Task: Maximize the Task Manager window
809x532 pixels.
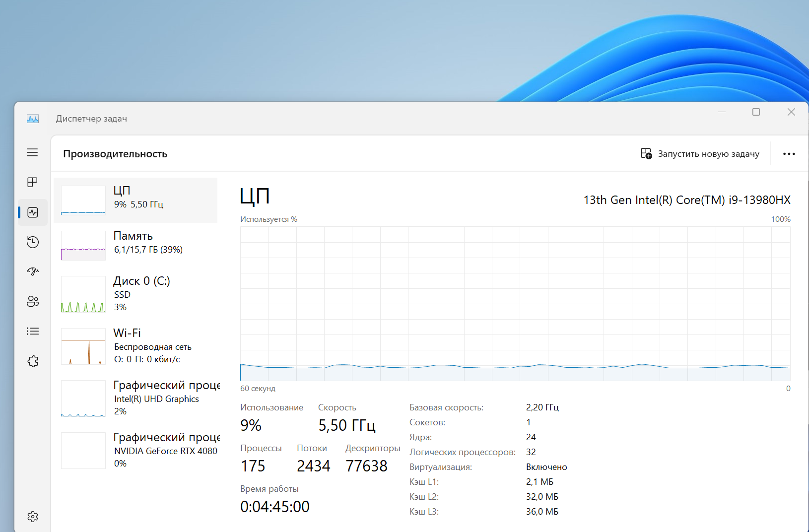Action: (756, 112)
